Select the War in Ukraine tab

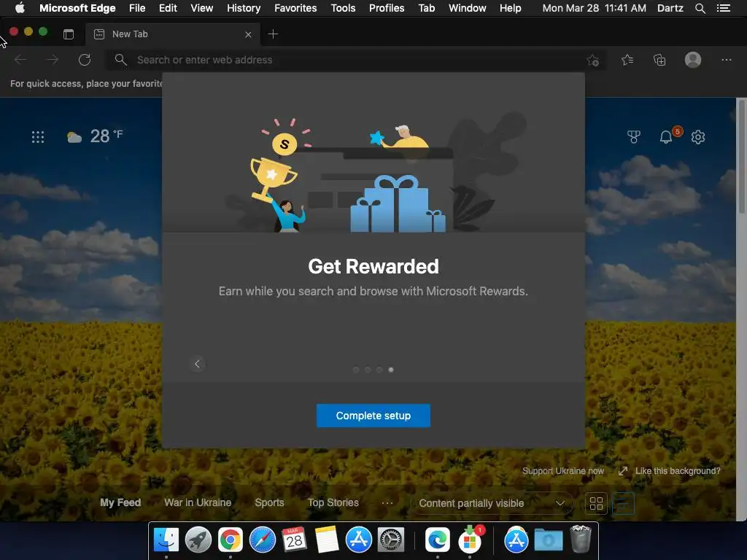tap(198, 502)
